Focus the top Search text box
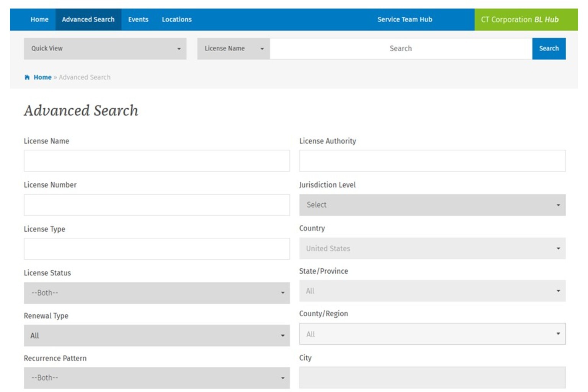This screenshot has width=588, height=392. (x=400, y=49)
